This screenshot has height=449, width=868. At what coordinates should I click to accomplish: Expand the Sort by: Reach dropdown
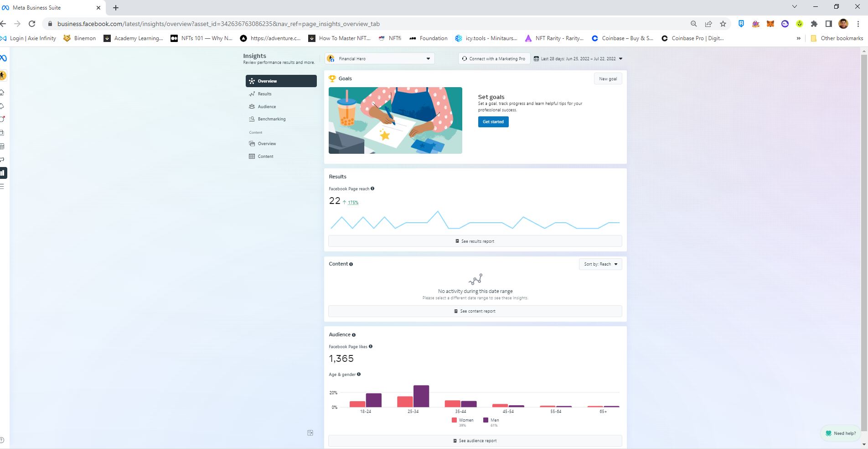coord(600,264)
